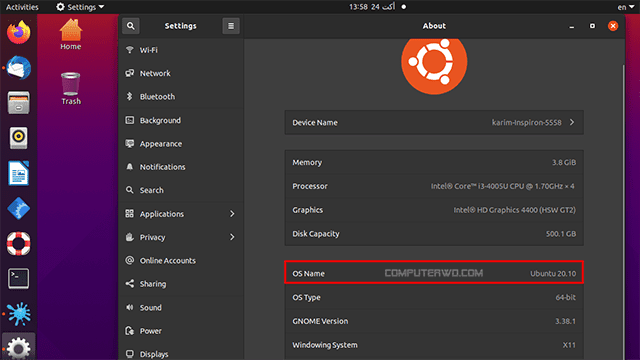The height and width of the screenshot is (360, 640).
Task: Click the Disk Capacity 500.1 GB row
Action: pyautogui.click(x=434, y=233)
